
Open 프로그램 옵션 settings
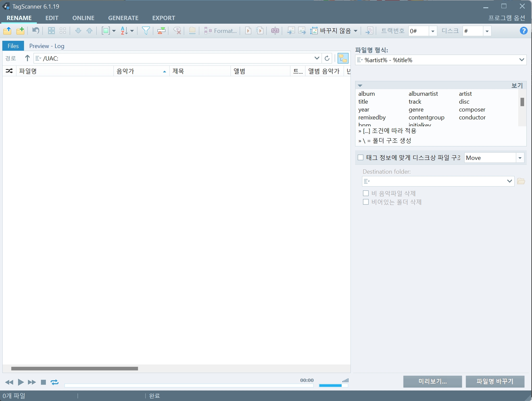coord(507,18)
